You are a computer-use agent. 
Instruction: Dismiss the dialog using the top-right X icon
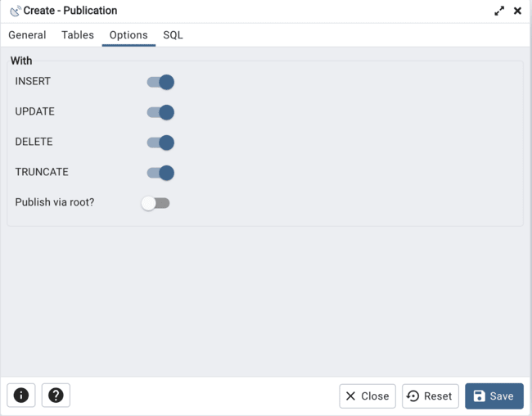(x=517, y=11)
